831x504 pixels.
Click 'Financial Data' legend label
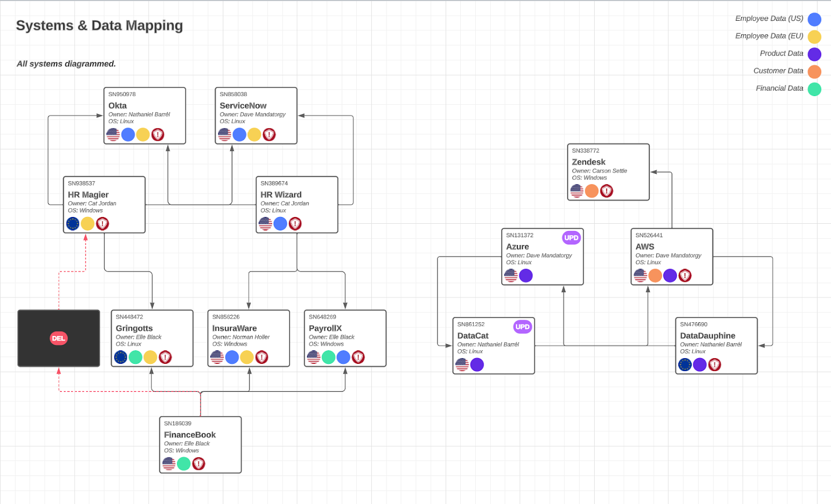[780, 88]
